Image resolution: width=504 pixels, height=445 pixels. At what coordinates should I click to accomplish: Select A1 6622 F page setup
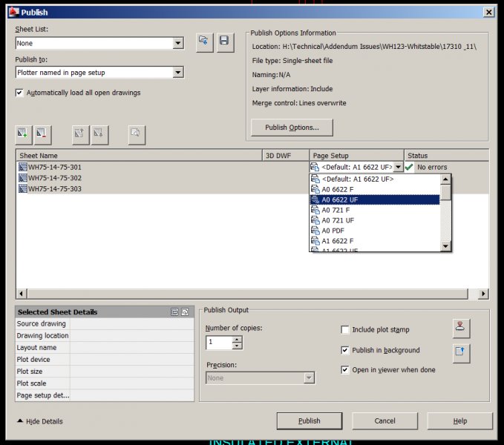tap(375, 241)
